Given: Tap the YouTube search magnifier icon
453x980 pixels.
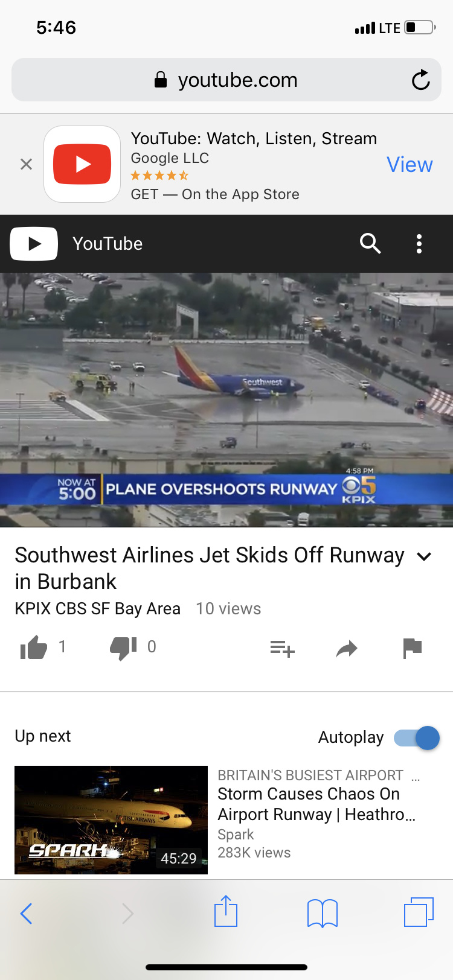Looking at the screenshot, I should pos(370,244).
